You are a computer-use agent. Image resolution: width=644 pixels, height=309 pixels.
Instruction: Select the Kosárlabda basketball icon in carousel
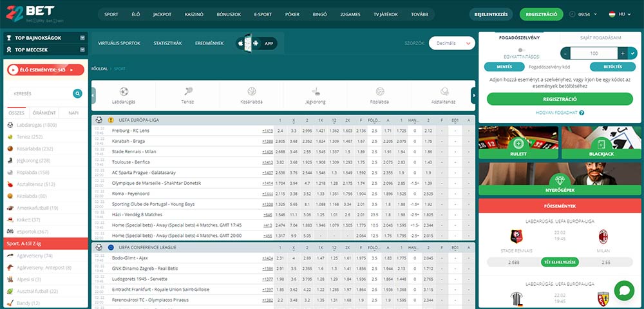point(252,91)
